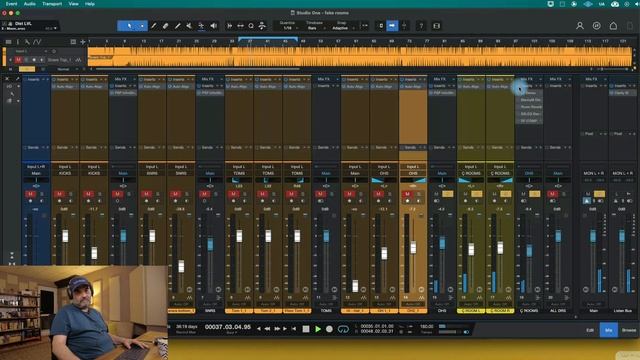Click the Play button
Viewport: 640px width, 360px height.
click(318, 329)
